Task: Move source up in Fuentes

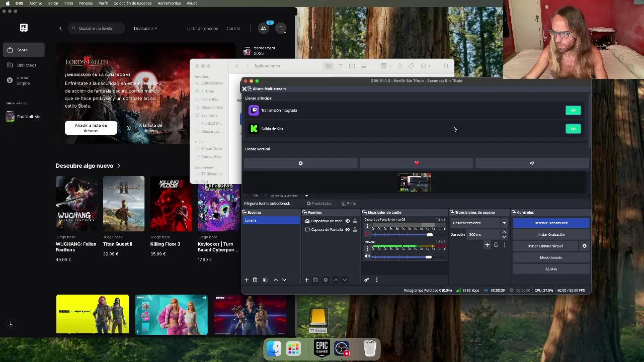Action: [336, 280]
